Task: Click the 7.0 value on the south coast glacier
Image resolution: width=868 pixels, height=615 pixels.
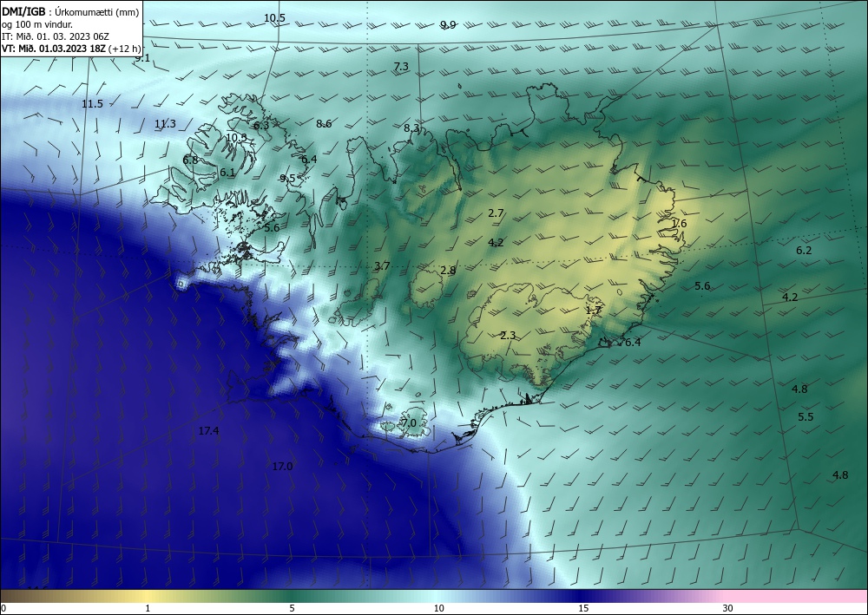Action: click(409, 422)
